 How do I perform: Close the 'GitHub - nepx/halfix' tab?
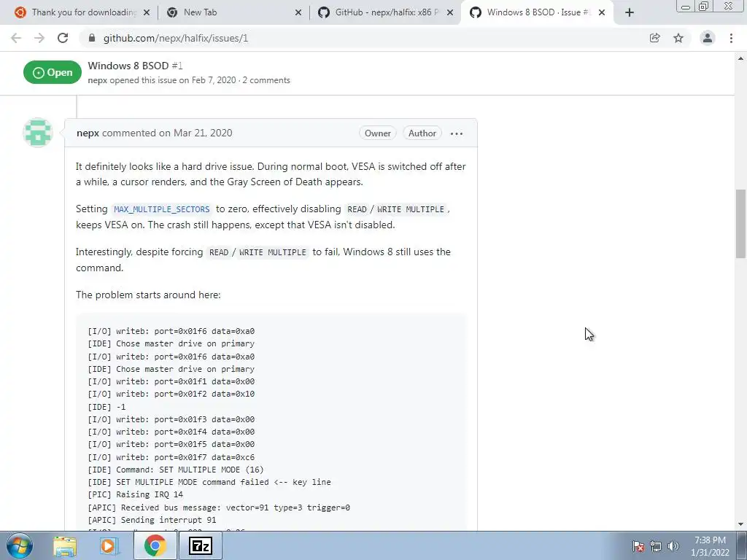(449, 13)
